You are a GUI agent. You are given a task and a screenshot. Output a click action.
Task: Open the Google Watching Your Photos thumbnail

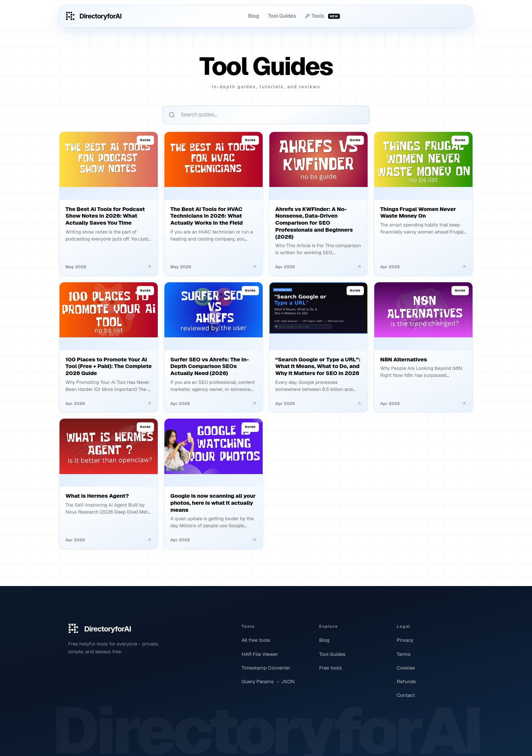point(214,446)
